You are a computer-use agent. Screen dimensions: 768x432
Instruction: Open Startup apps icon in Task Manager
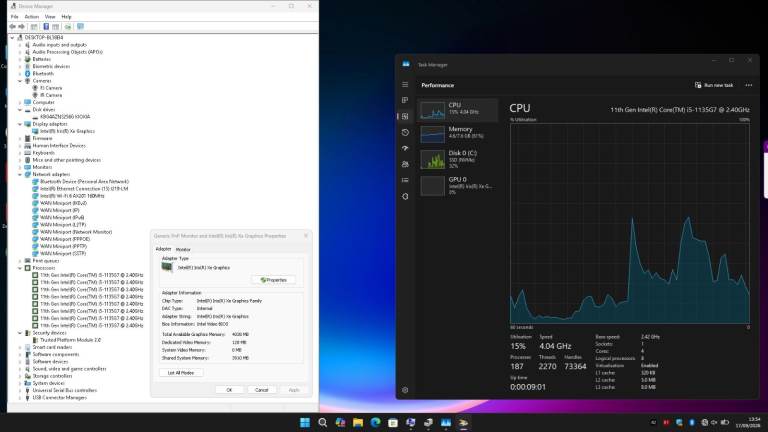pos(405,148)
